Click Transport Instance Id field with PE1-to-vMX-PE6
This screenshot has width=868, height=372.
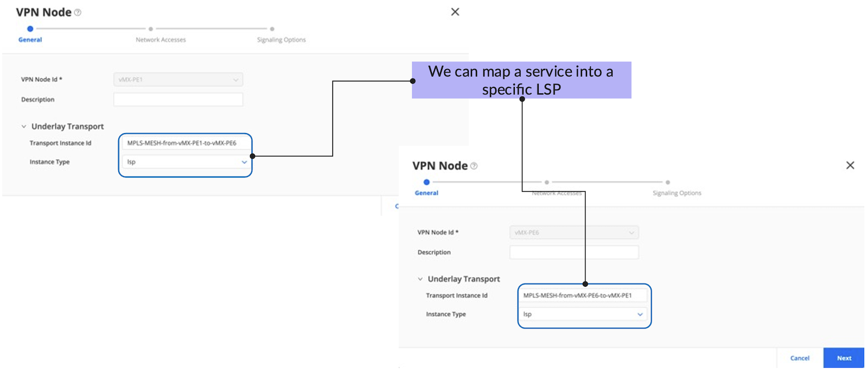coord(186,143)
